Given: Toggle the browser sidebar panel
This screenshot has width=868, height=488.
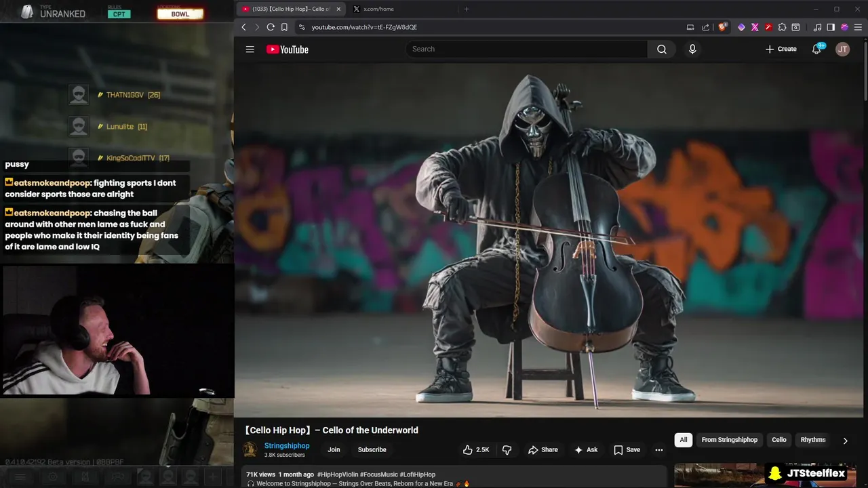Looking at the screenshot, I should point(831,27).
